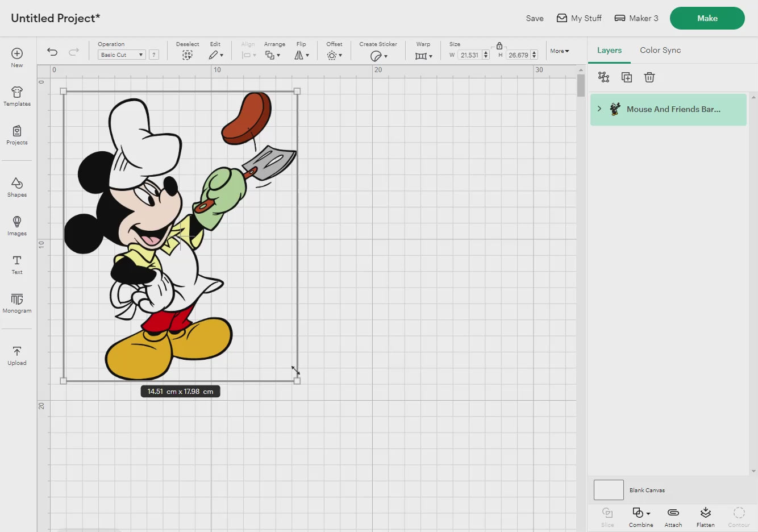Image resolution: width=758 pixels, height=532 pixels.
Task: Undo the last action
Action: pos(52,52)
